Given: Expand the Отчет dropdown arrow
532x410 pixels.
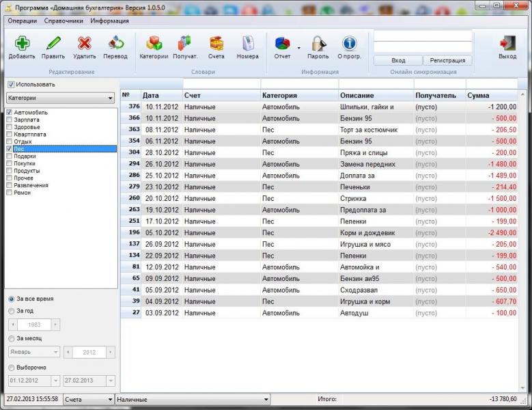Looking at the screenshot, I should pos(299,48).
